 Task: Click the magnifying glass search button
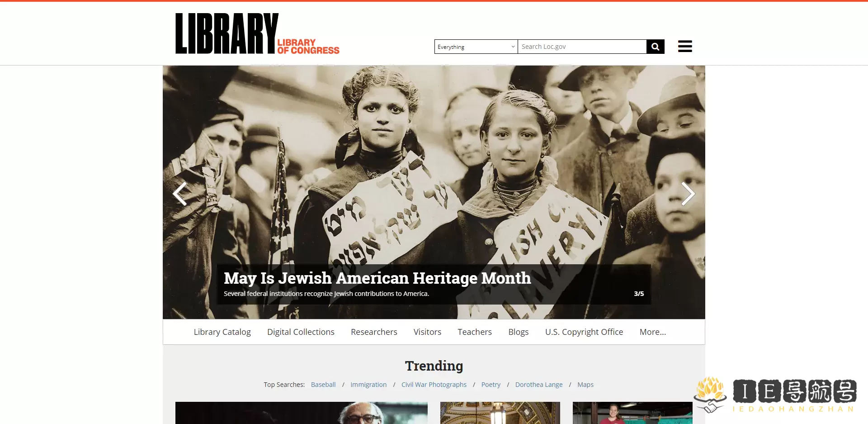tap(656, 47)
